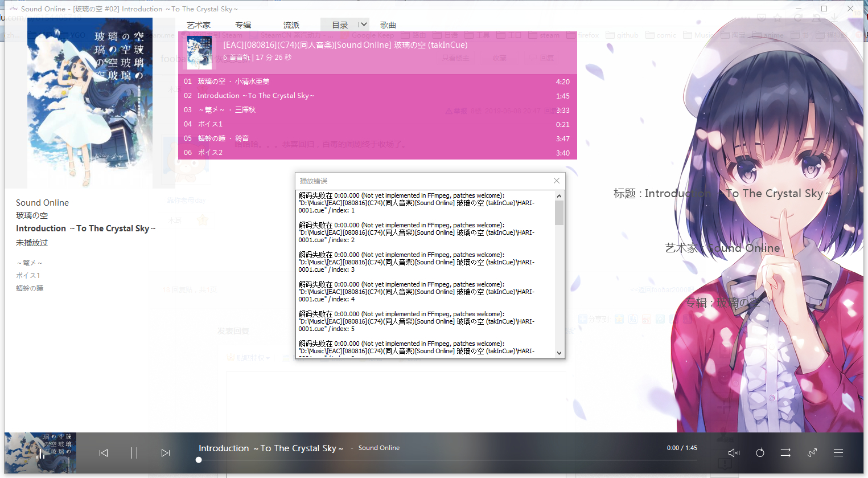
Task: Select track 03 ～篭メ～ · 三澤秋
Action: (x=377, y=110)
